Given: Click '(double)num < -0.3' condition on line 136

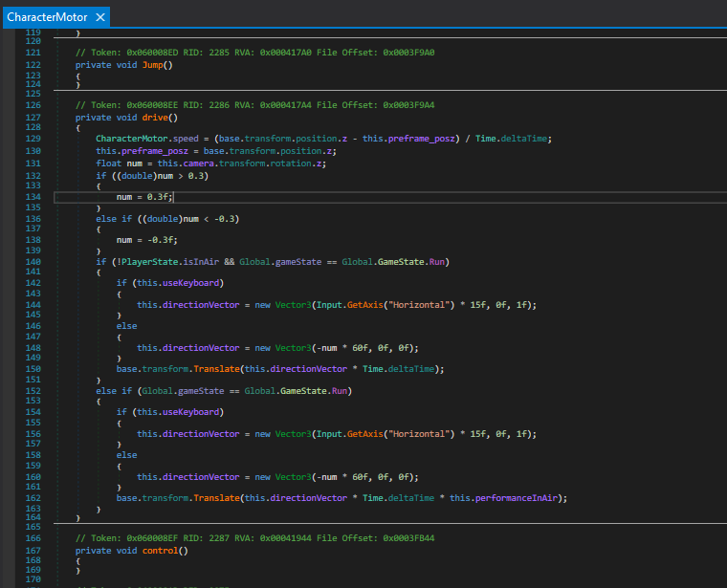Looking at the screenshot, I should coord(190,219).
